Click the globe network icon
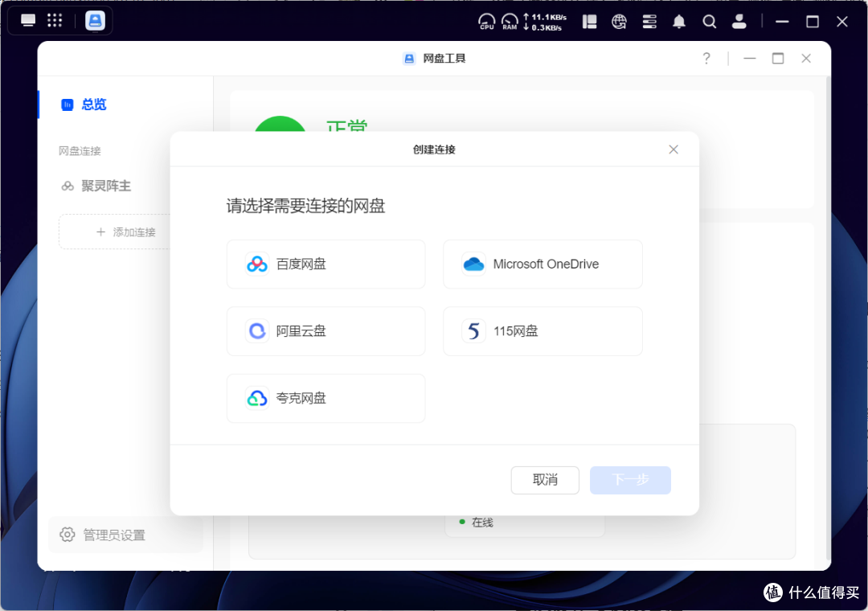The width and height of the screenshot is (868, 611). (x=619, y=22)
